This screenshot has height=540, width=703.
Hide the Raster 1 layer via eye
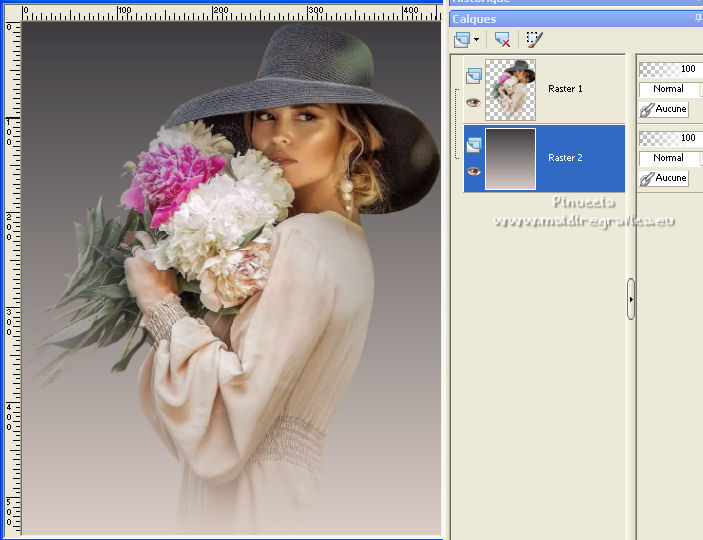[474, 102]
